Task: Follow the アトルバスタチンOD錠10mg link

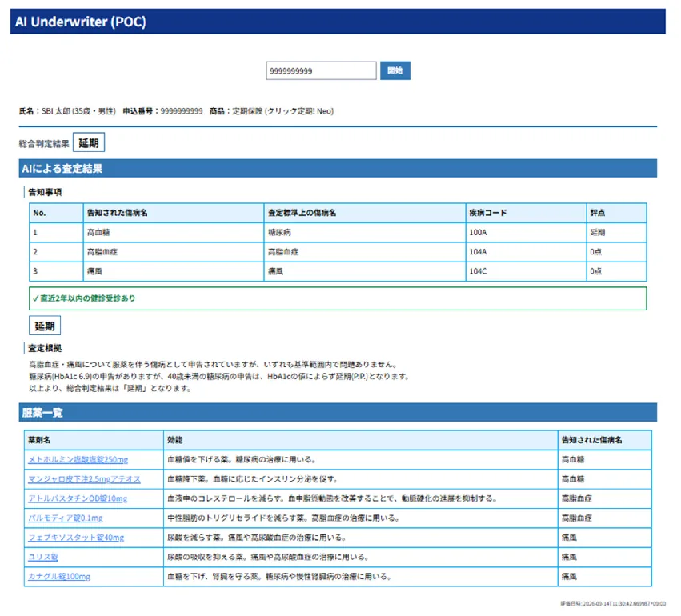Action: 78,498
